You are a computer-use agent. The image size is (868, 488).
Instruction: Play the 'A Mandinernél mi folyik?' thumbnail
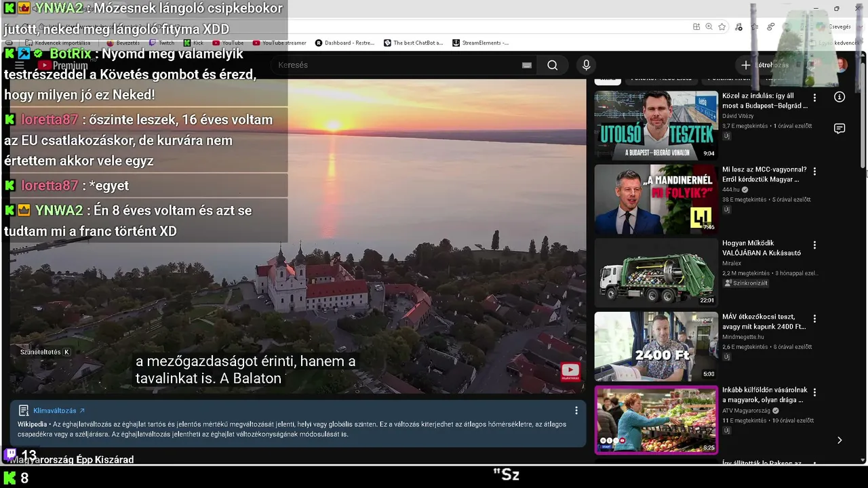[x=656, y=199]
